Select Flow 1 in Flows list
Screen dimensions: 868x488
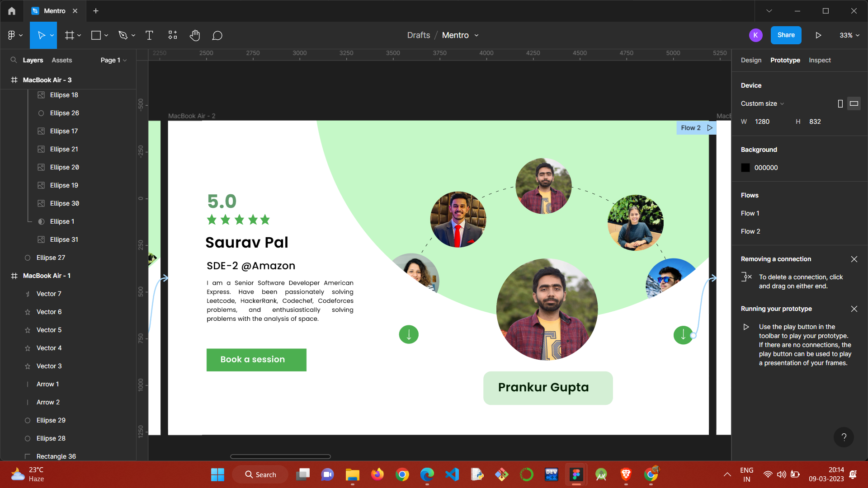750,213
